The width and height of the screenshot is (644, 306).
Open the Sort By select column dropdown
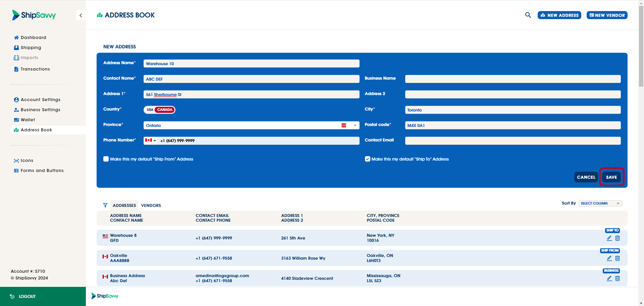[x=600, y=203]
